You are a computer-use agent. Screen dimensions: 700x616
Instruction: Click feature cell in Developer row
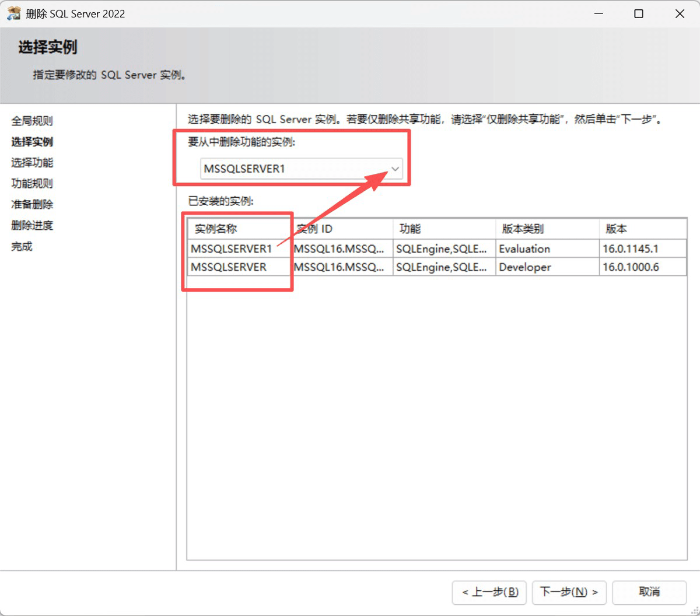pyautogui.click(x=444, y=267)
